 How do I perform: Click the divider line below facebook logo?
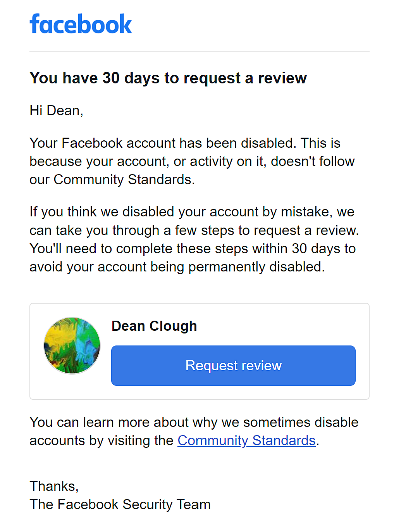[x=200, y=51]
